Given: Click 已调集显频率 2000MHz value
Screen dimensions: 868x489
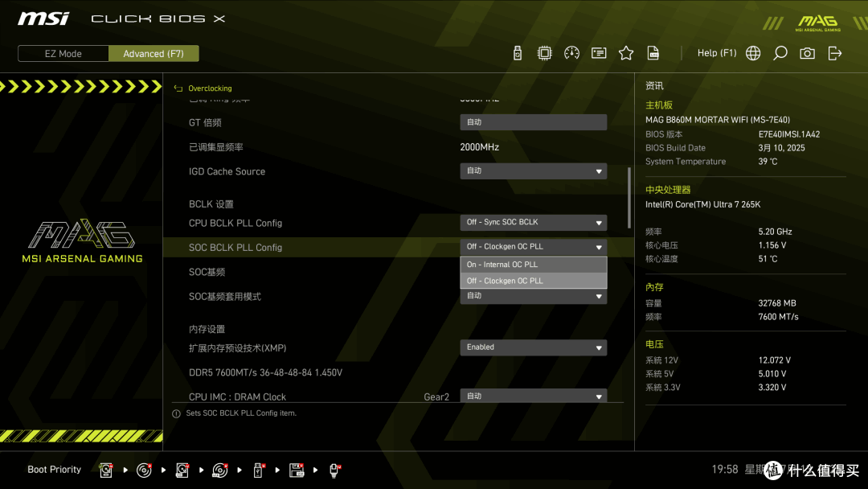Looking at the screenshot, I should coord(479,147).
